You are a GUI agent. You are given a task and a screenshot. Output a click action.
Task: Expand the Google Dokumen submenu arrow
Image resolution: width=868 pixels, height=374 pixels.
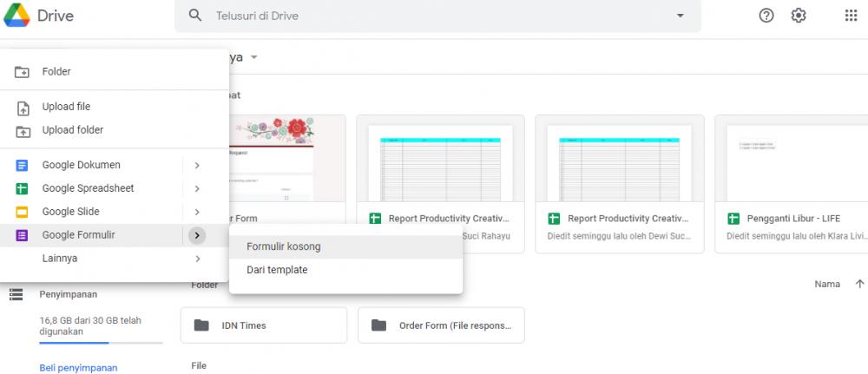(197, 166)
